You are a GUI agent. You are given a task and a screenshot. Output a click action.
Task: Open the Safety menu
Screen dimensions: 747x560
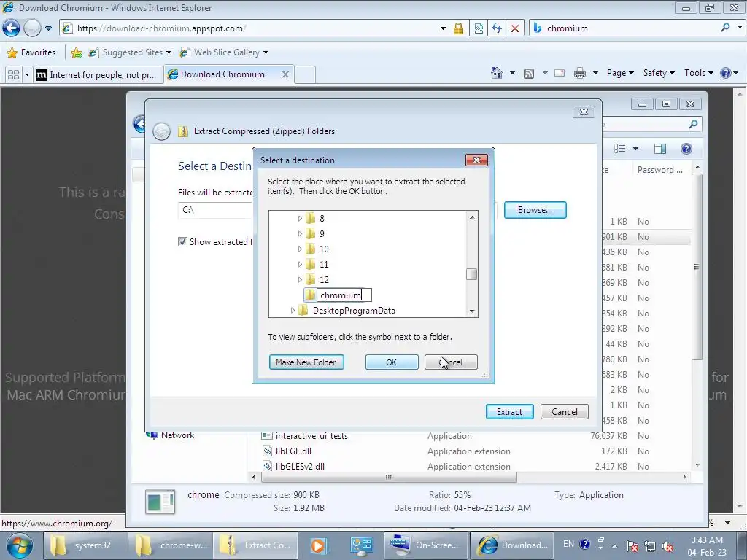659,73
